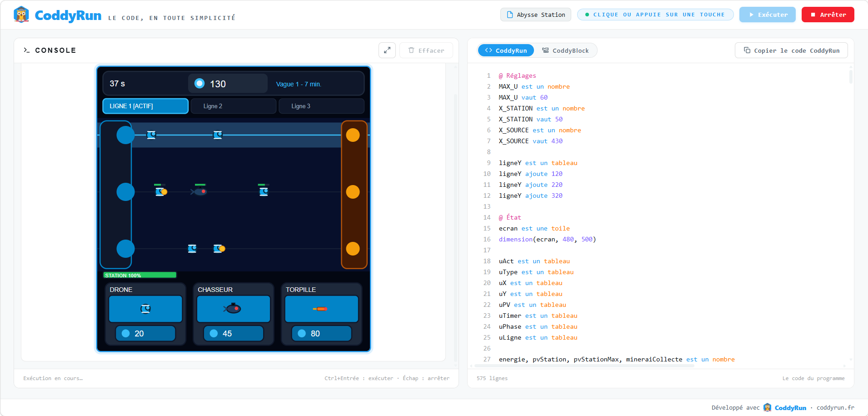Select the Torpille unit icon
The image size is (868, 416).
[x=321, y=309]
